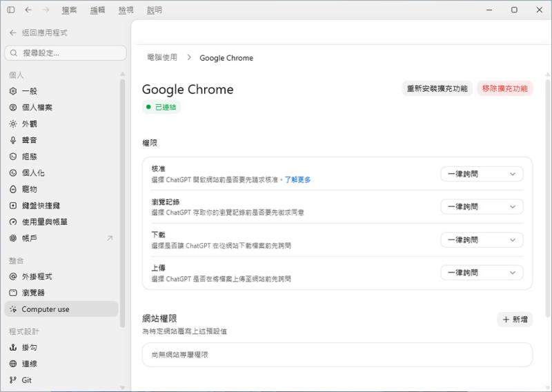The image size is (552, 392).
Task: Click the 已連結 status badge
Action: tap(161, 107)
